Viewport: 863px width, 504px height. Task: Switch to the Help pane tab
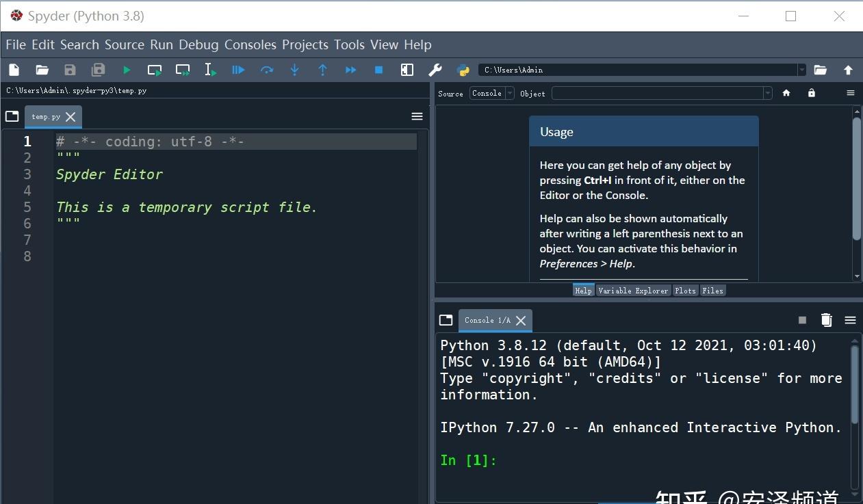(x=583, y=291)
